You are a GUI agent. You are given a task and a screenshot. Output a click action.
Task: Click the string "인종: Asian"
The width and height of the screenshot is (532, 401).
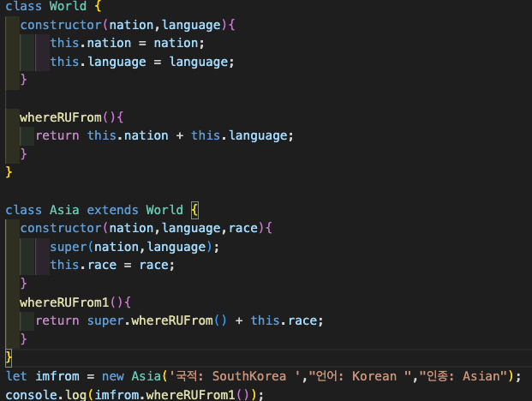[463, 376]
